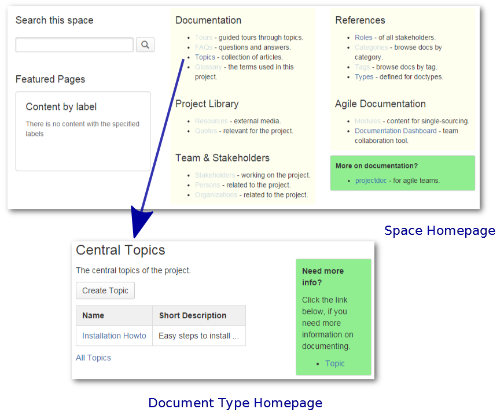
Task: Open the projectdoc link in green box
Action: click(x=372, y=180)
